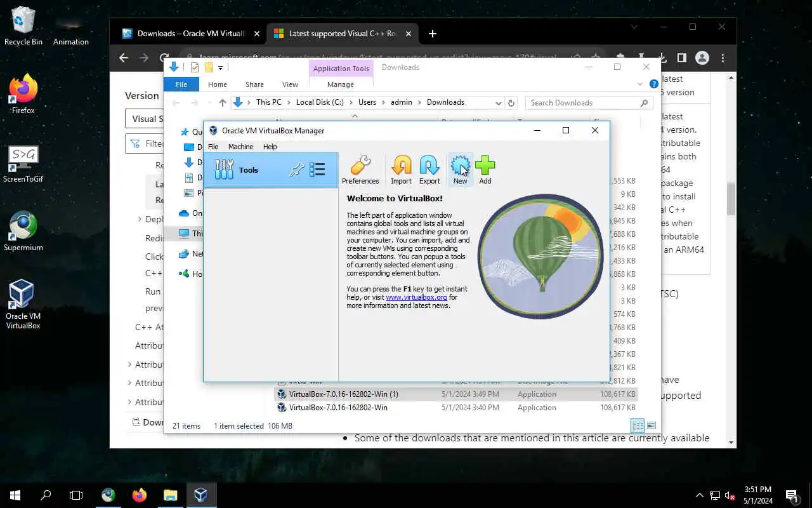Click File Explorer taskbar icon
This screenshot has width=812, height=508.
click(170, 495)
